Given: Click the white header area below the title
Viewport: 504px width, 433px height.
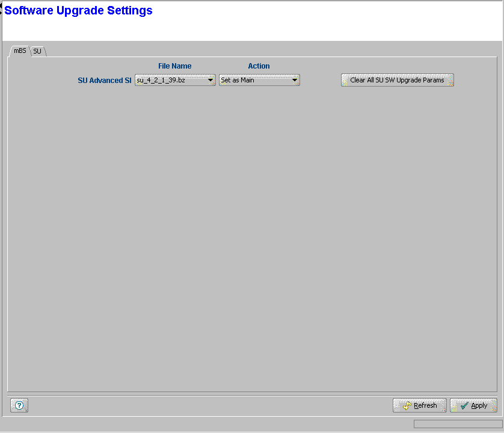Looking at the screenshot, I should (x=253, y=30).
